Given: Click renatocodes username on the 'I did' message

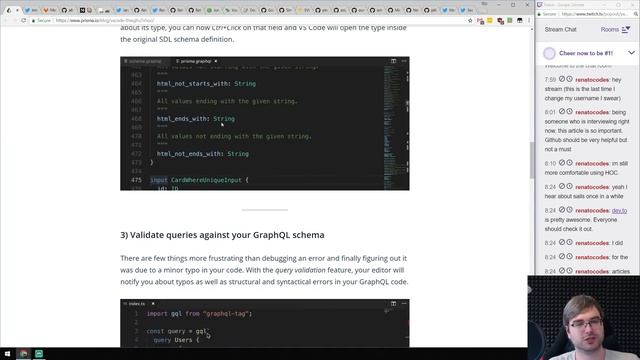Looking at the screenshot, I should click(x=592, y=243).
